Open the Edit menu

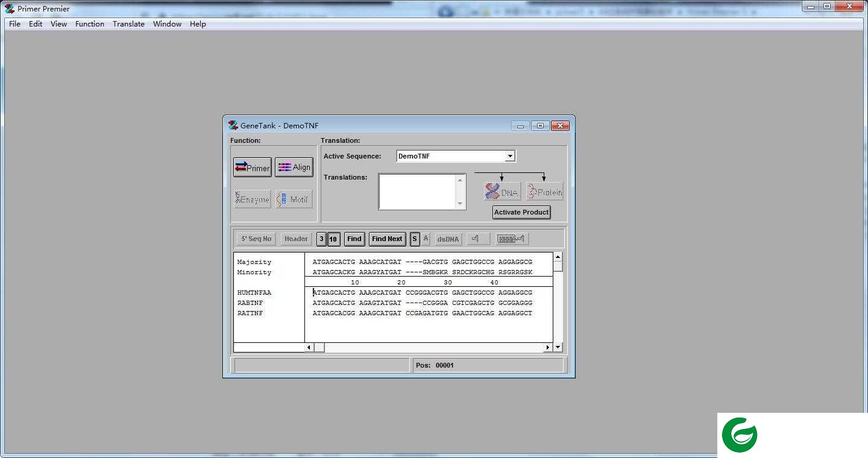tap(36, 24)
